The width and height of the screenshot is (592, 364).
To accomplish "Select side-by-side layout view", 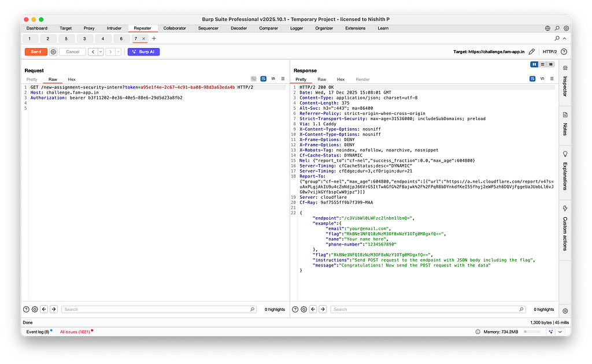I will (x=534, y=65).
